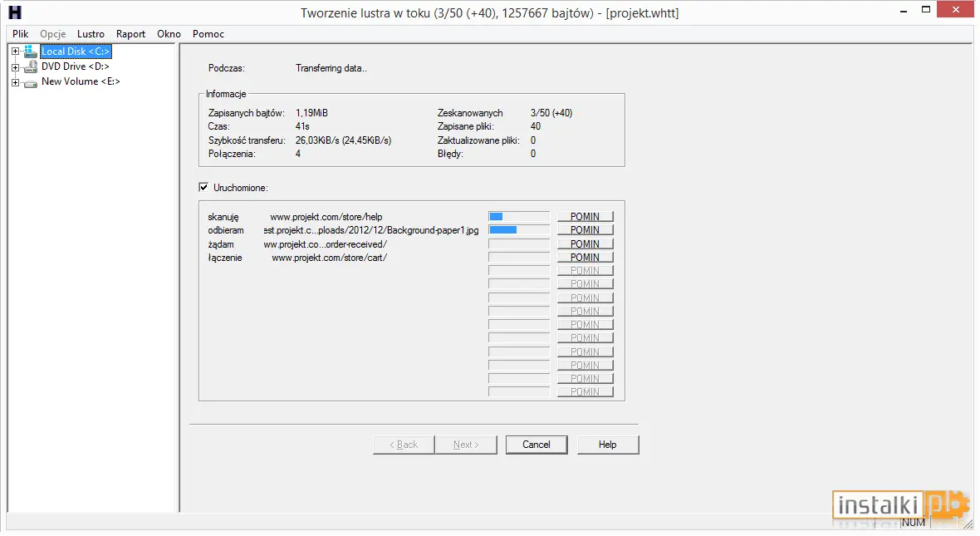Open the Okno menu
Viewport: 980px width, 536px height.
click(x=169, y=34)
